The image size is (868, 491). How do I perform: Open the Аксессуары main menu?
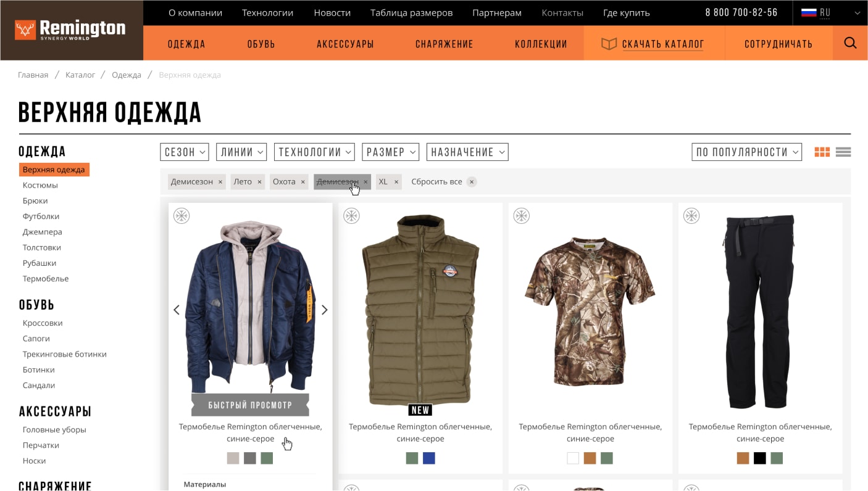345,44
